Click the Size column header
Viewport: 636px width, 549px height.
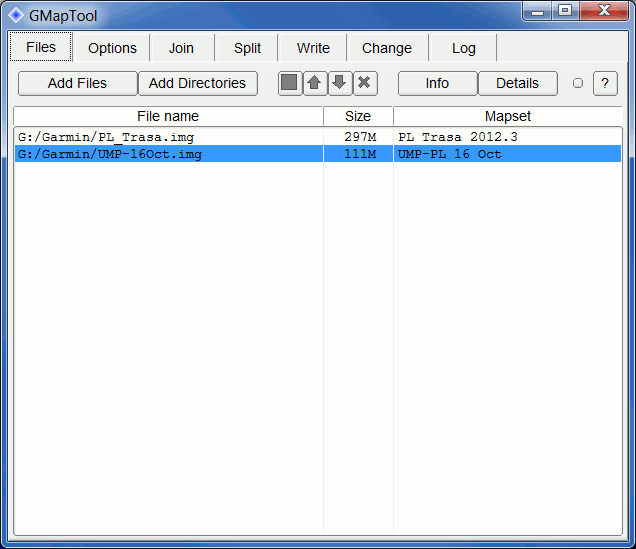coord(358,116)
